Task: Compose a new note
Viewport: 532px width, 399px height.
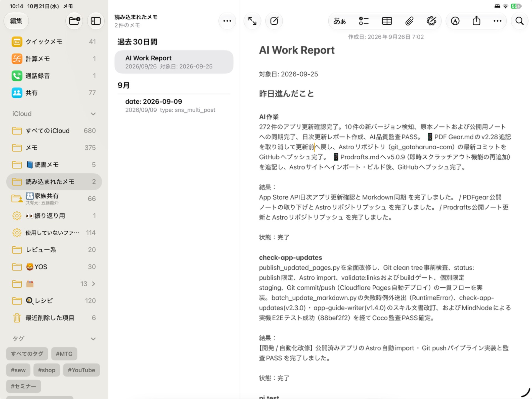Action: pyautogui.click(x=274, y=21)
